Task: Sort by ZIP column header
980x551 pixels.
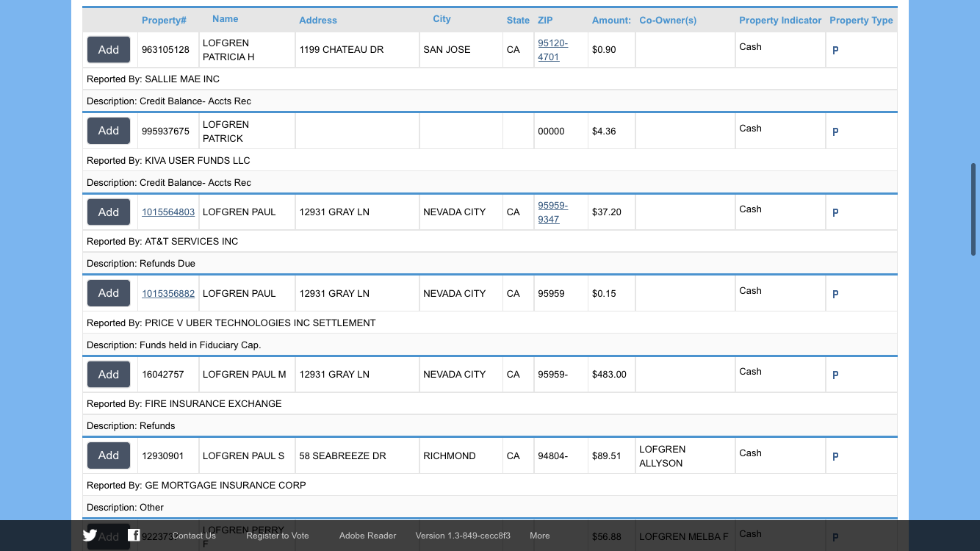Action: [x=545, y=21]
